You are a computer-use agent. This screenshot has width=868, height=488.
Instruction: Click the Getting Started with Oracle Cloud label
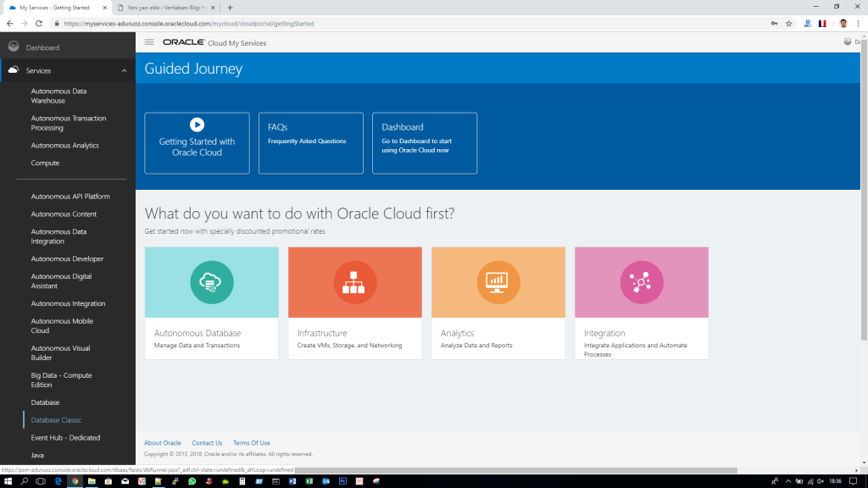197,147
